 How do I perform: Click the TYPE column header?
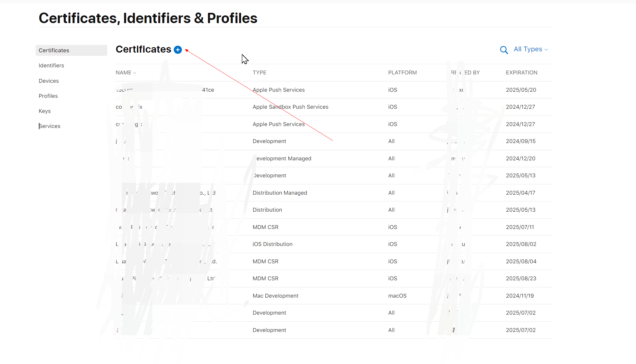click(259, 73)
